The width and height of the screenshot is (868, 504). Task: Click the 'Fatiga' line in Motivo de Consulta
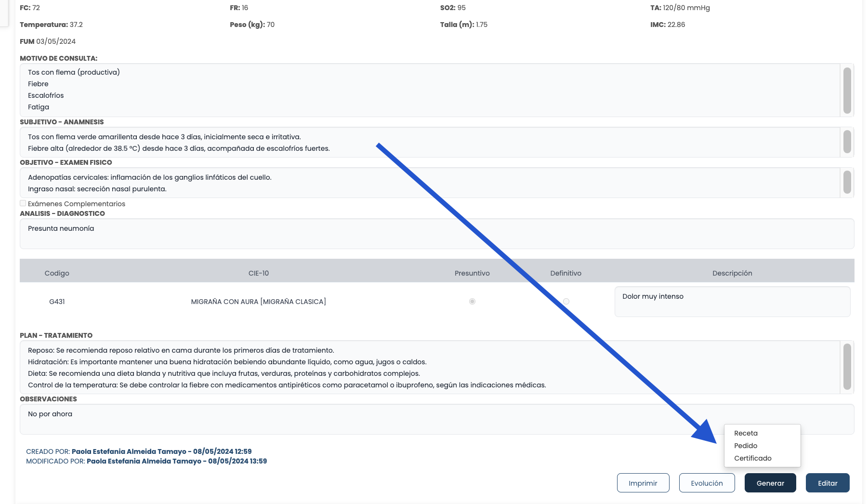(39, 107)
